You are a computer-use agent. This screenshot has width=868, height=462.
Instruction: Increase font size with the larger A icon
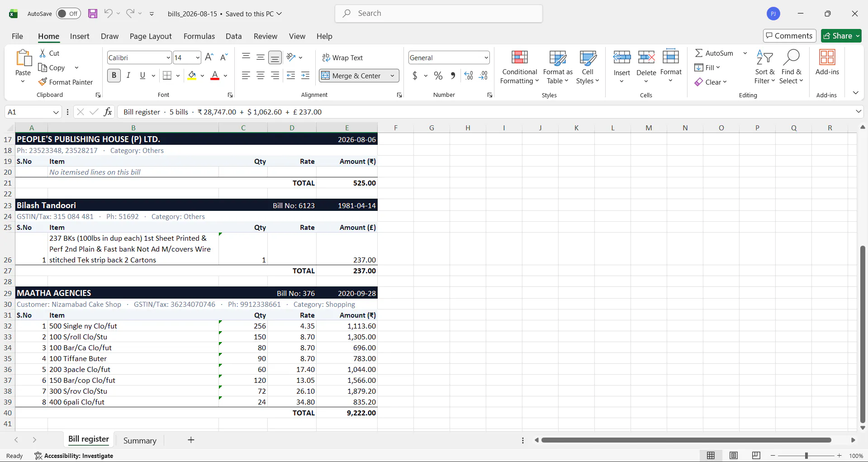(x=209, y=57)
